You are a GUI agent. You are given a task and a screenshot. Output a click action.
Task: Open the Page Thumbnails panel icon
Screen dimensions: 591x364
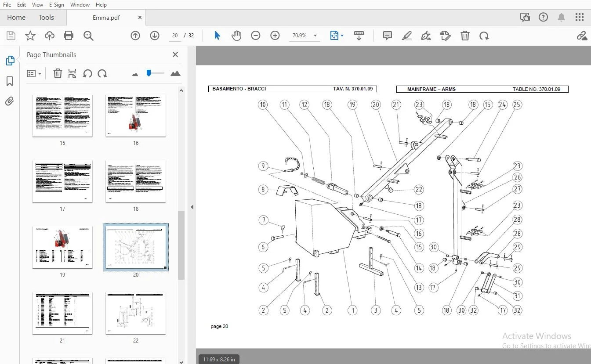pyautogui.click(x=10, y=61)
